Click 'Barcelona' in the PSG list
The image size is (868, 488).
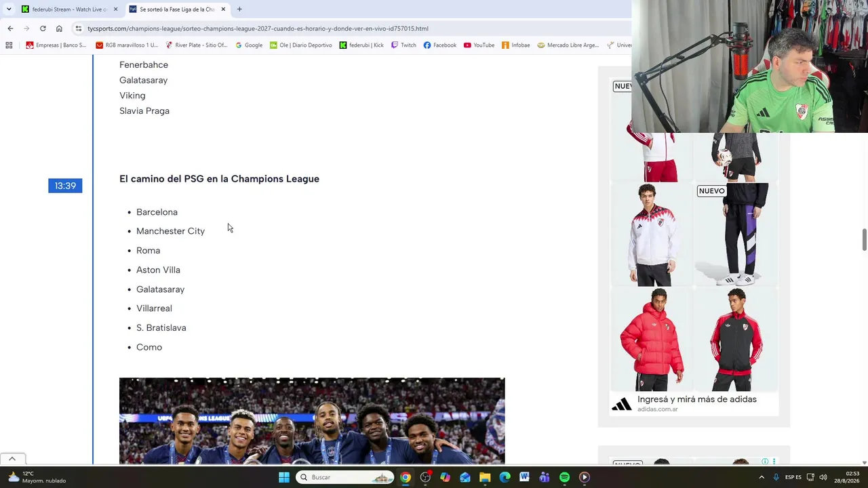pyautogui.click(x=157, y=212)
